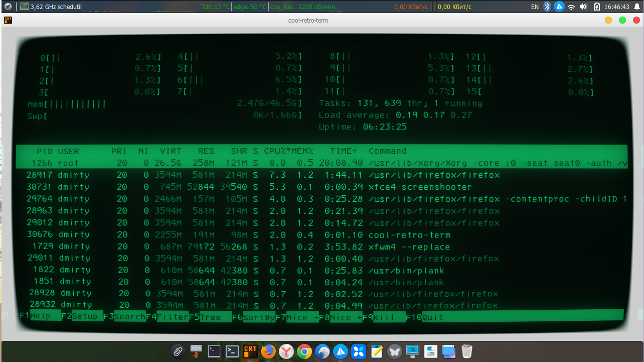Sort by the Command column header

tap(388, 151)
